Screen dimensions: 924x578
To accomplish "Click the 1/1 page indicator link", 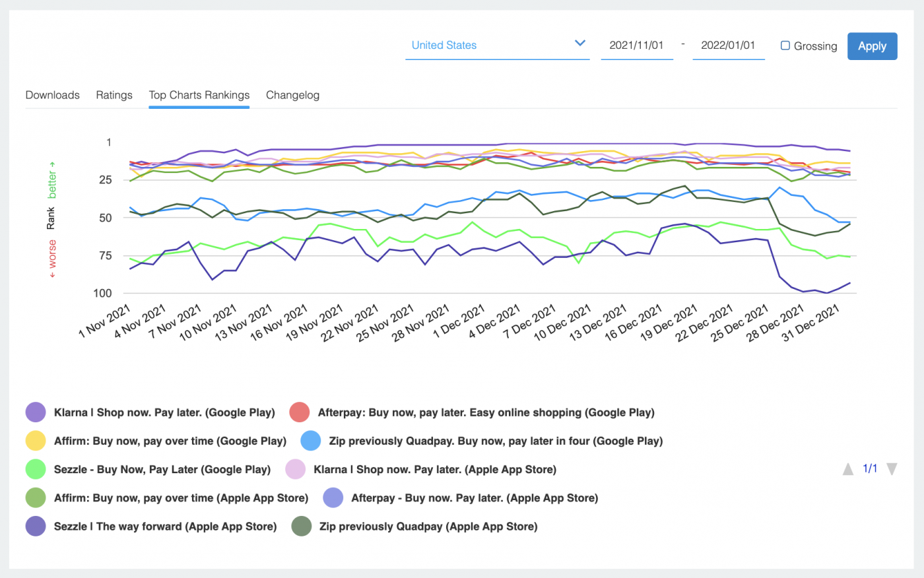I will click(869, 468).
